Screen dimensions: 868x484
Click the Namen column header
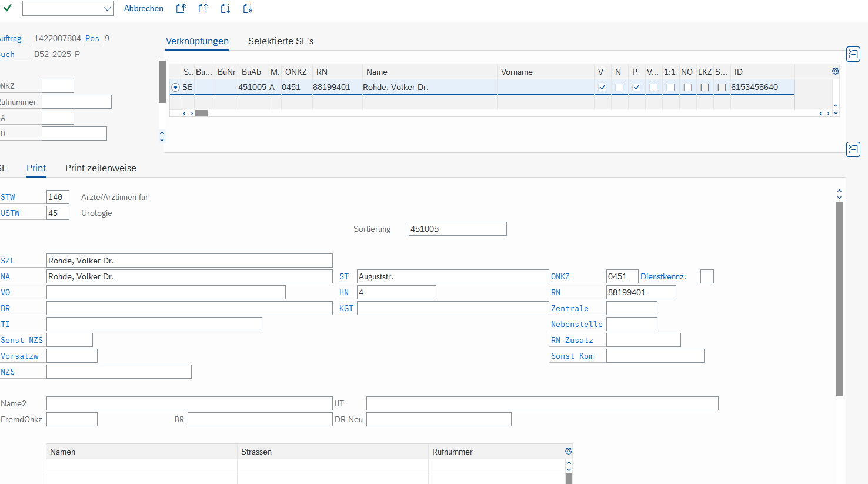tap(142, 452)
